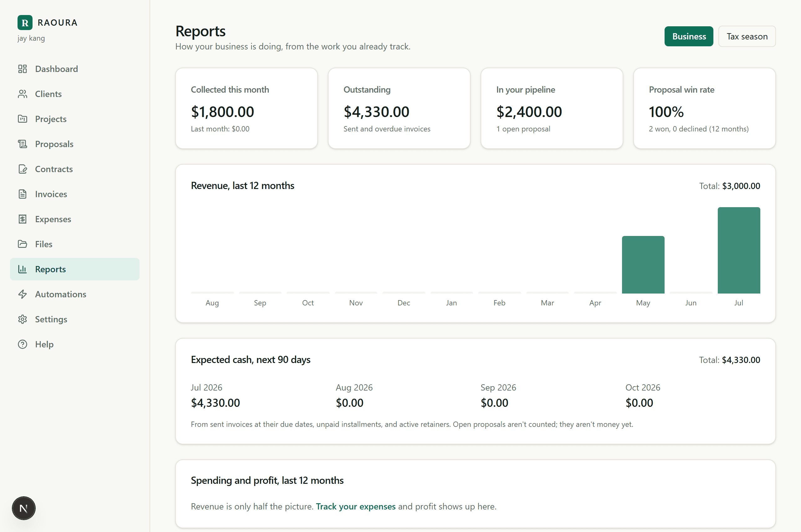Click the 100% win rate value
The image size is (801, 532).
coord(666,112)
